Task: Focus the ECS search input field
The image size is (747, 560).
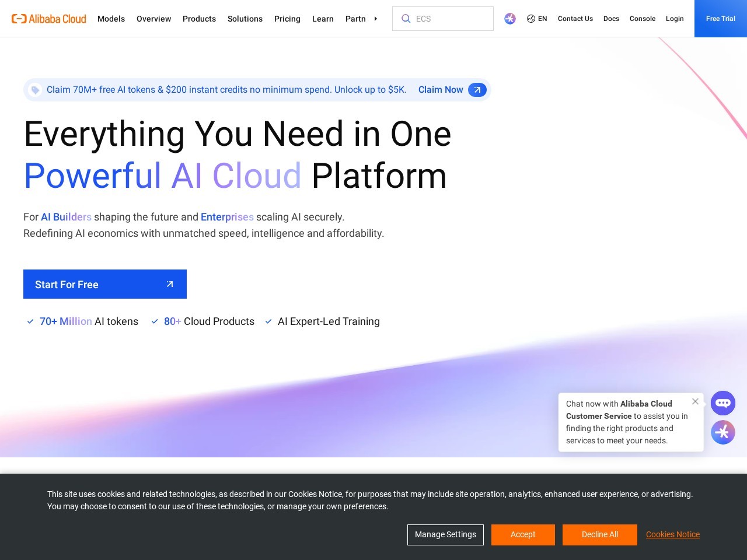Action: 451,19
